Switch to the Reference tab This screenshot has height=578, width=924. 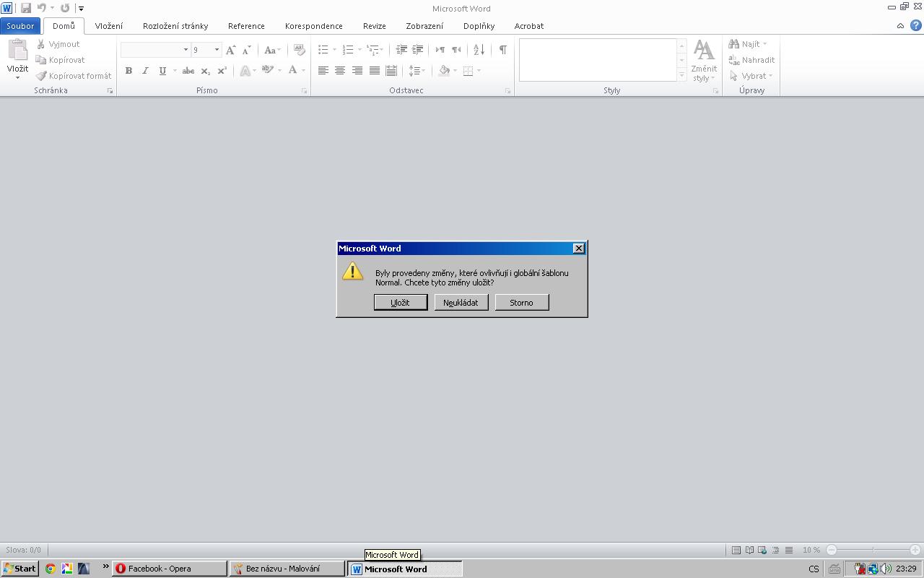coord(246,26)
